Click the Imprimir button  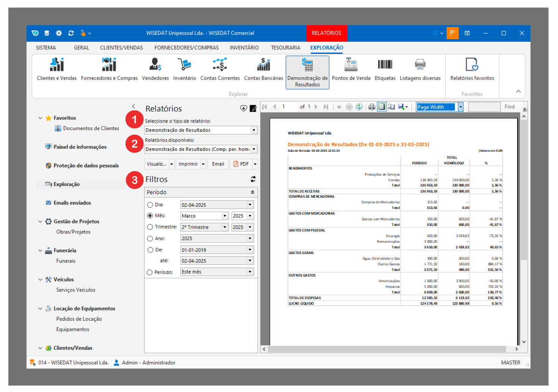[188, 164]
